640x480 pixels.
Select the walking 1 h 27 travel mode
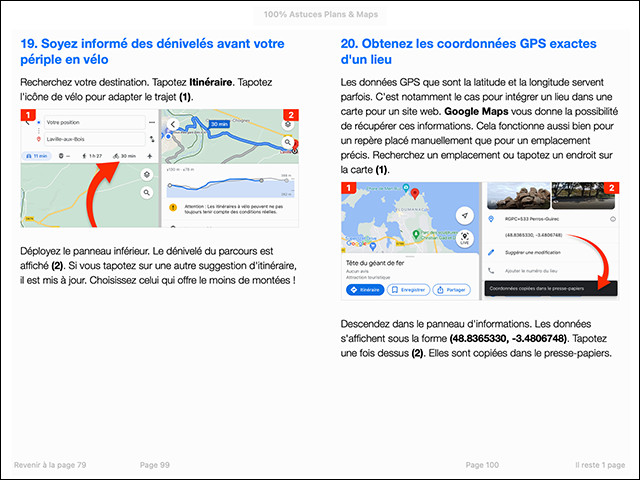coord(91,156)
